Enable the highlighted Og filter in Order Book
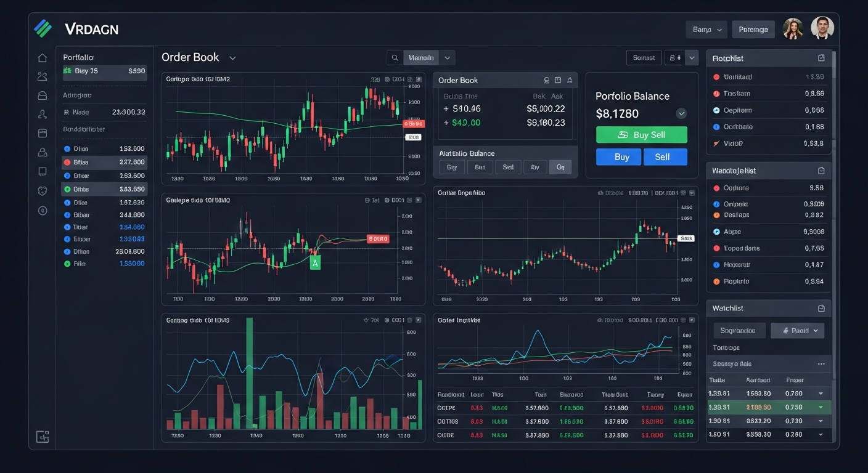Image resolution: width=868 pixels, height=473 pixels. click(560, 167)
